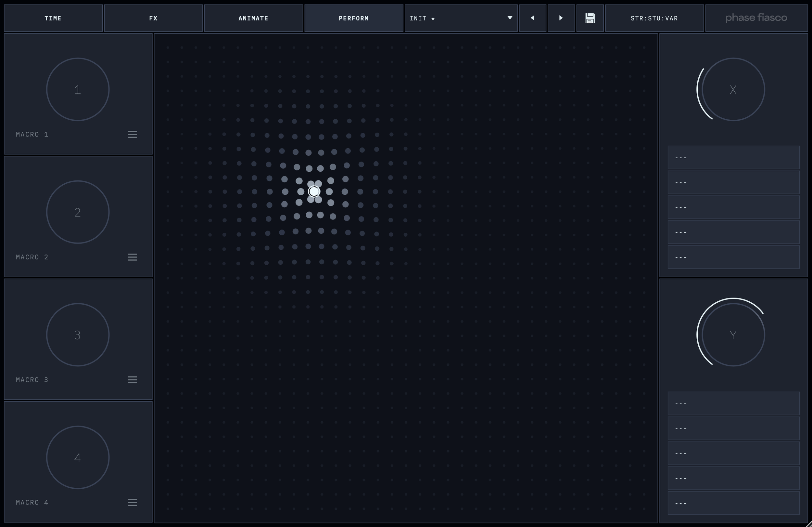Click the phase fiasco logo
This screenshot has height=527, width=812.
click(x=756, y=18)
